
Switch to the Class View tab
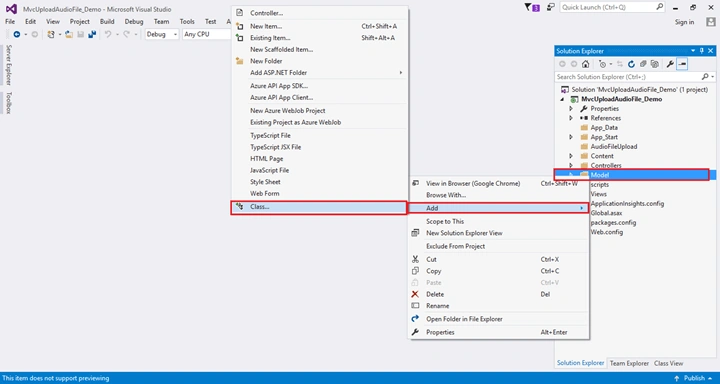[669, 363]
